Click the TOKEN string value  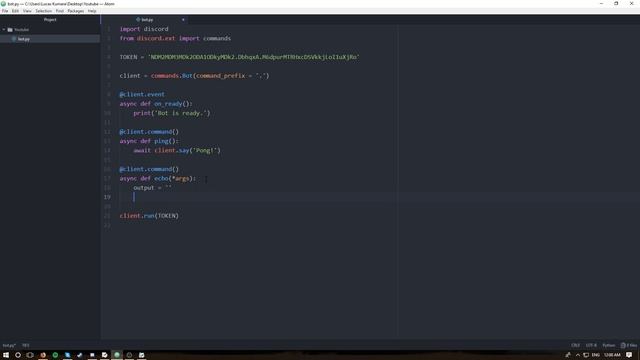(x=253, y=57)
